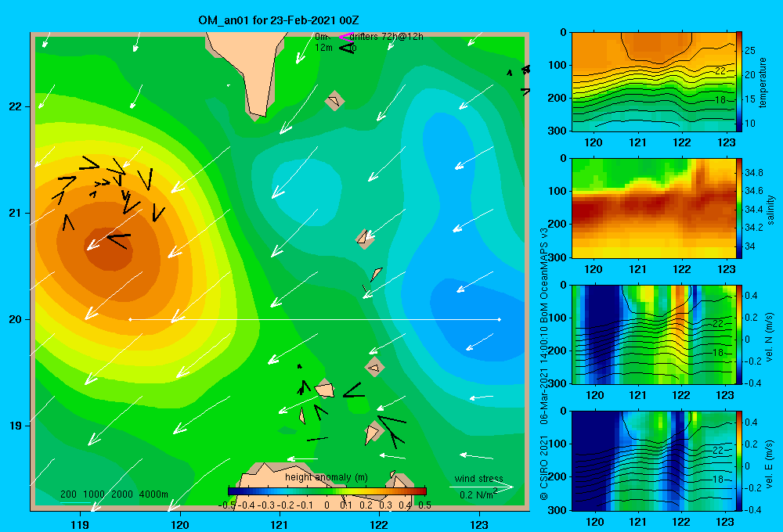Click the '34.2' tick on salinity color bar
The image size is (783, 532).
click(x=754, y=228)
